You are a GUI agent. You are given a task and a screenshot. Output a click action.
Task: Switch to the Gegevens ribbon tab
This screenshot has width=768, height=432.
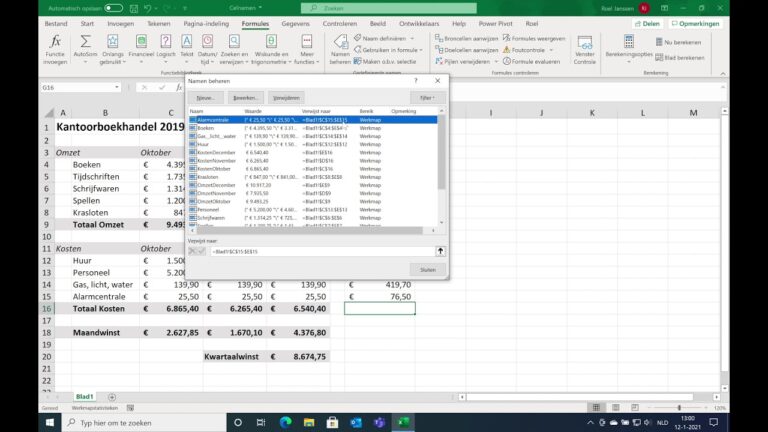(295, 24)
